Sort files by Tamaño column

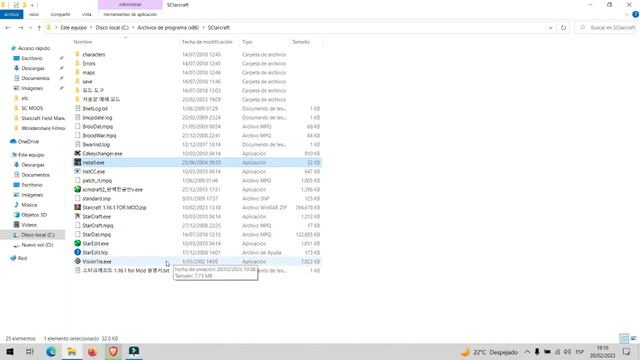tap(301, 42)
